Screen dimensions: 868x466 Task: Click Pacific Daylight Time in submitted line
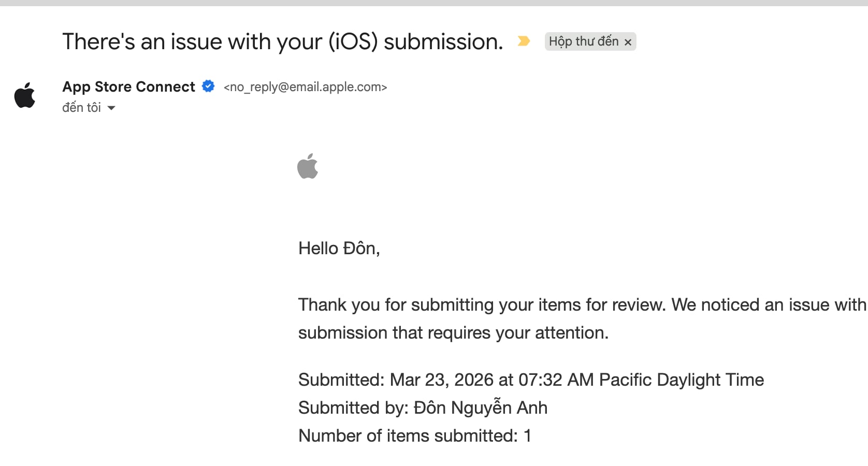pos(682,380)
